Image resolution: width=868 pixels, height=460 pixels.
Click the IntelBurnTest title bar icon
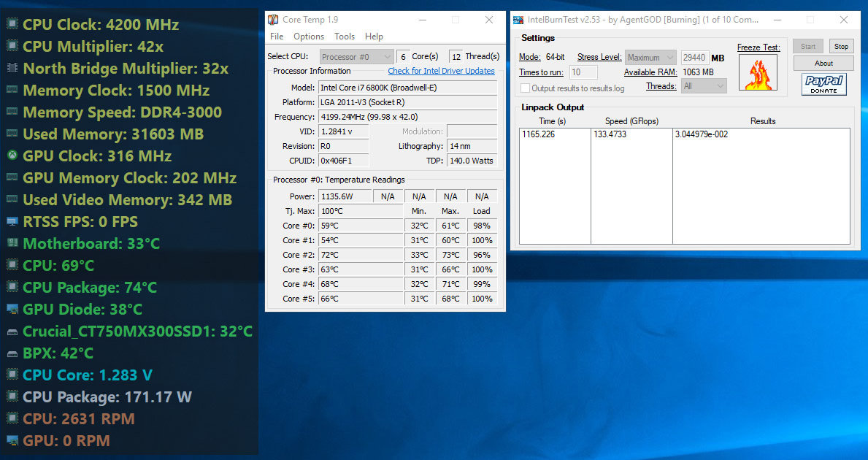click(518, 20)
